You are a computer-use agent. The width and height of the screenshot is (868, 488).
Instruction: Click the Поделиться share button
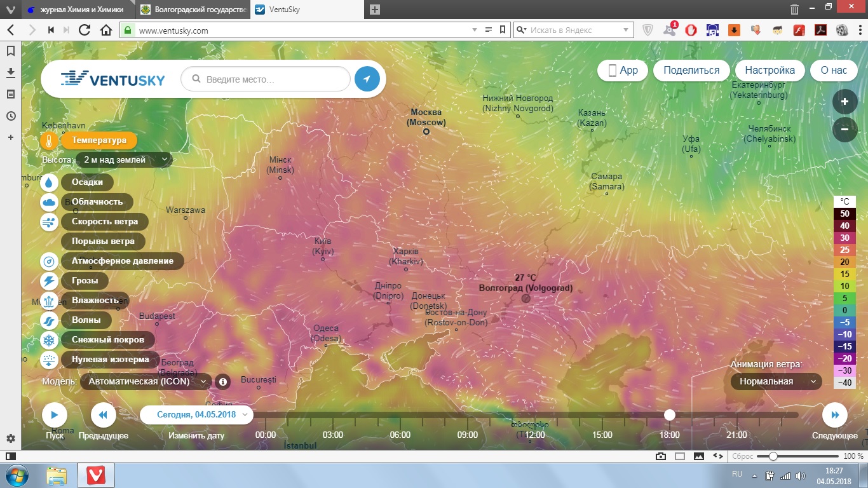tap(691, 71)
